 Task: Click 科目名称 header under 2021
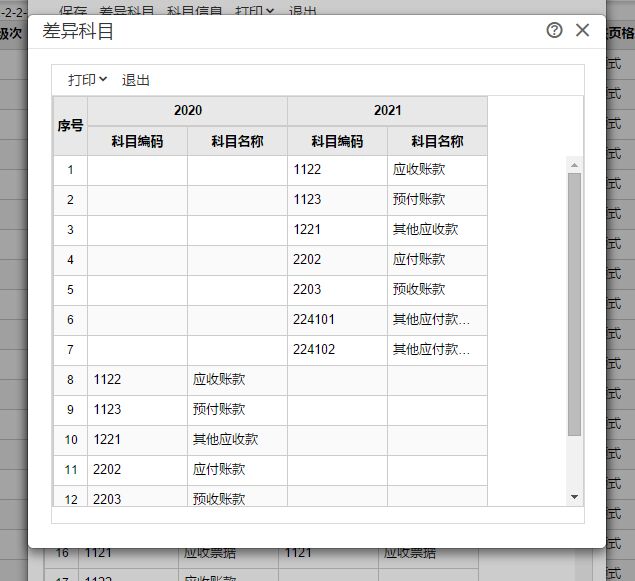pyautogui.click(x=437, y=141)
